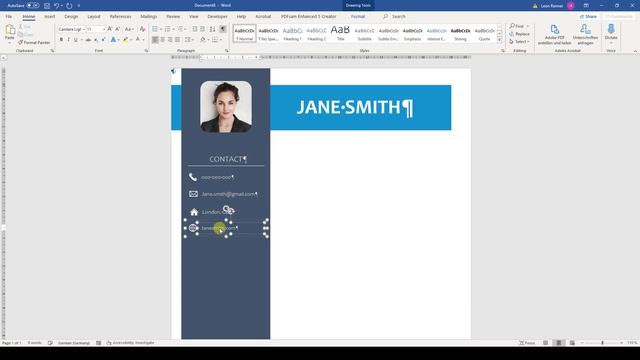
Task: Increase the paragraph indent
Action: [x=202, y=29]
